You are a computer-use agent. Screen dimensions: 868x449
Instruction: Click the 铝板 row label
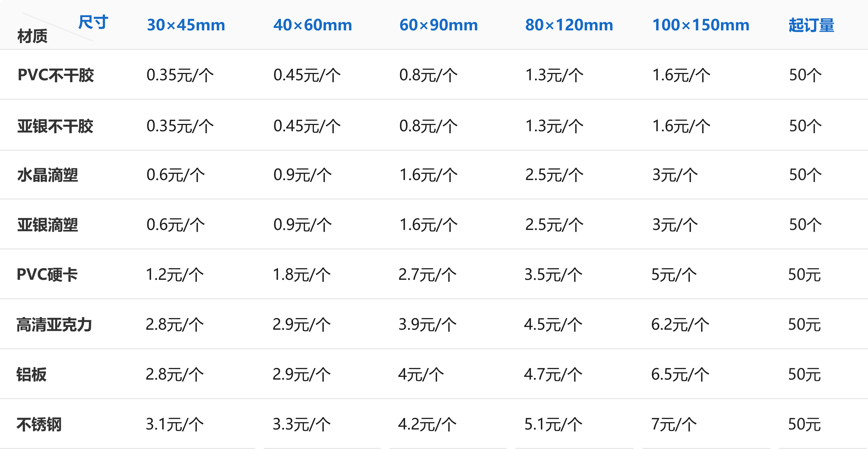click(31, 374)
